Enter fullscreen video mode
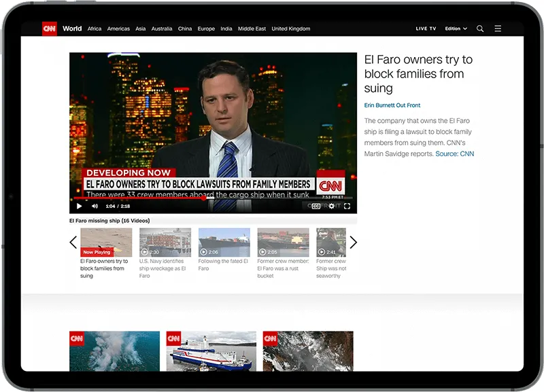Image resolution: width=544 pixels, height=392 pixels. click(x=347, y=206)
